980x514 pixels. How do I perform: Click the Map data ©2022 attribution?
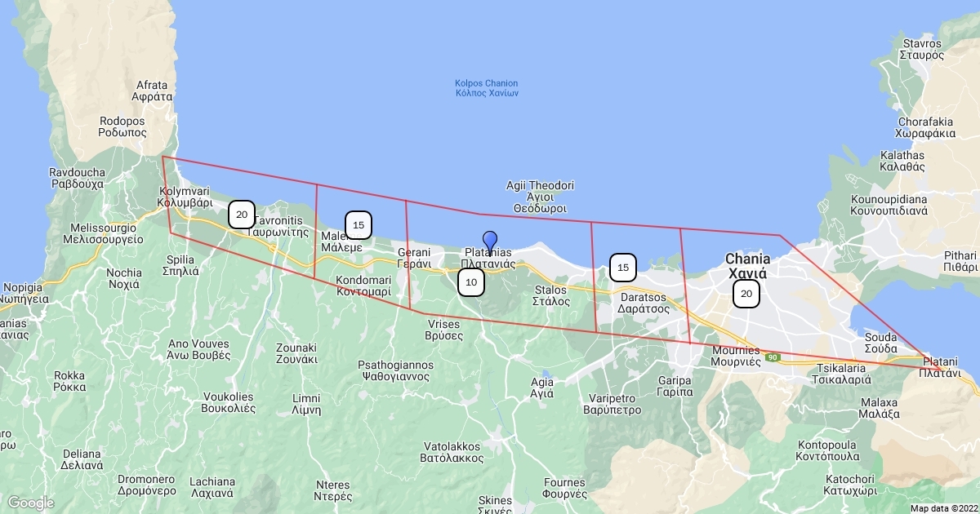943,508
